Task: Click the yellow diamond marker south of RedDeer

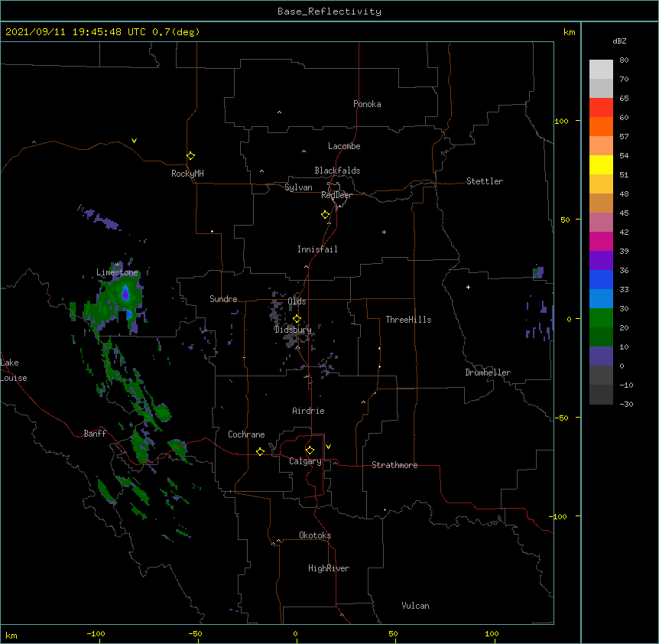Action: (x=325, y=215)
